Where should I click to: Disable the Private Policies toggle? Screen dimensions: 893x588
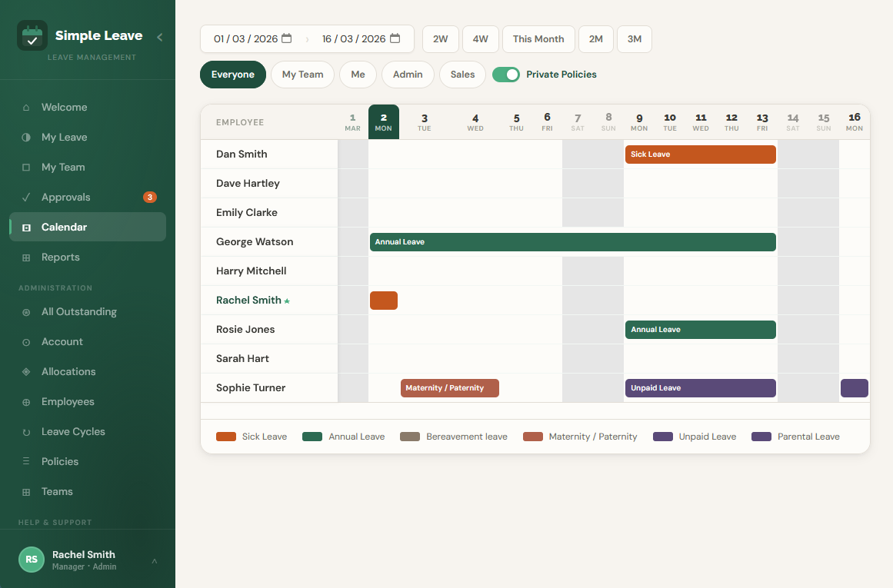point(506,75)
